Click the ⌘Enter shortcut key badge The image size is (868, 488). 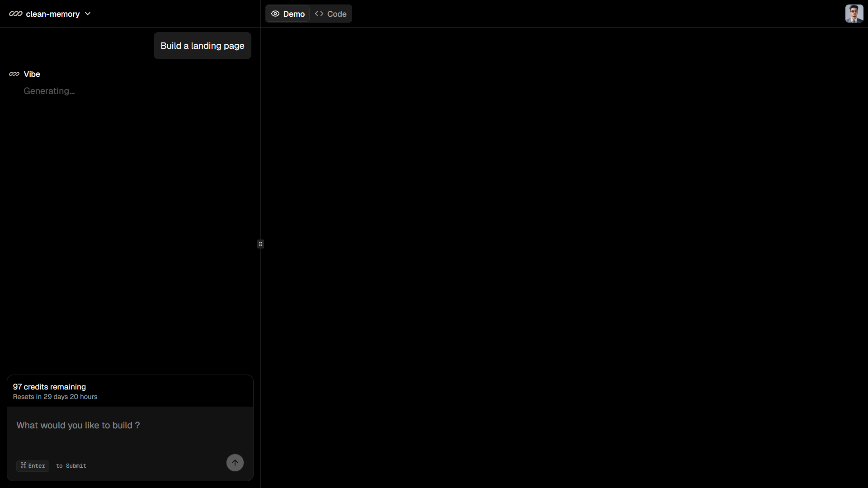click(x=33, y=465)
